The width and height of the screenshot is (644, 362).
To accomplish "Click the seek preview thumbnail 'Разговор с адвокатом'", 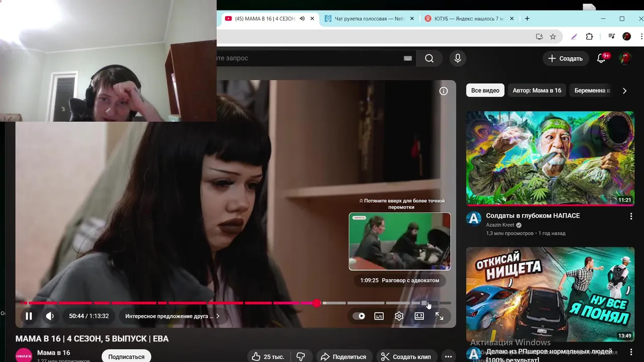I will (x=399, y=241).
